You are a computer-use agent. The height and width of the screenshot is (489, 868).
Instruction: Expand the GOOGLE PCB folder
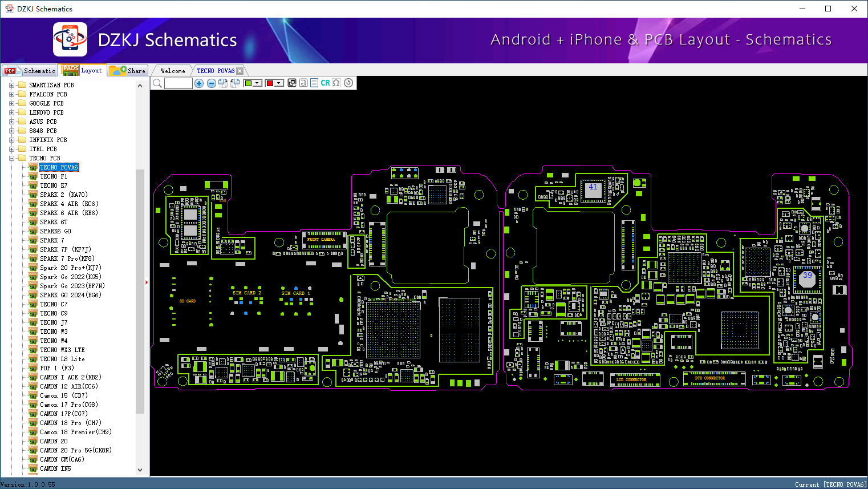coord(11,103)
